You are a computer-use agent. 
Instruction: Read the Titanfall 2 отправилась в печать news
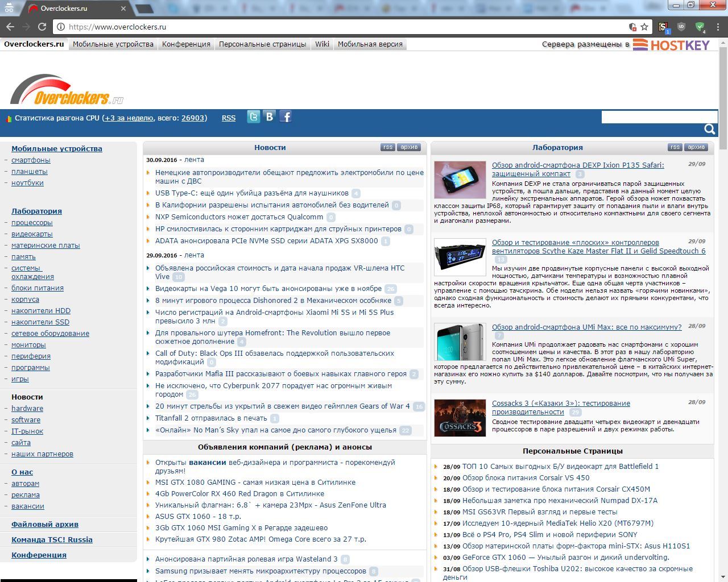point(211,418)
